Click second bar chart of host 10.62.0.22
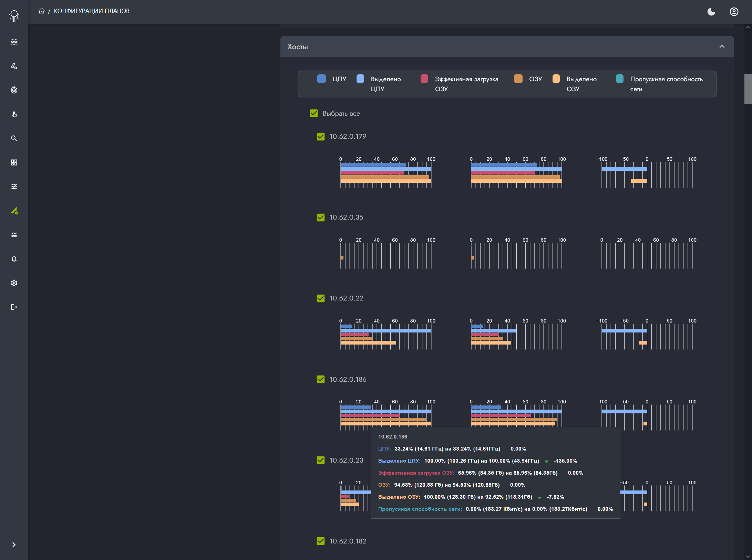752x560 pixels. click(516, 334)
